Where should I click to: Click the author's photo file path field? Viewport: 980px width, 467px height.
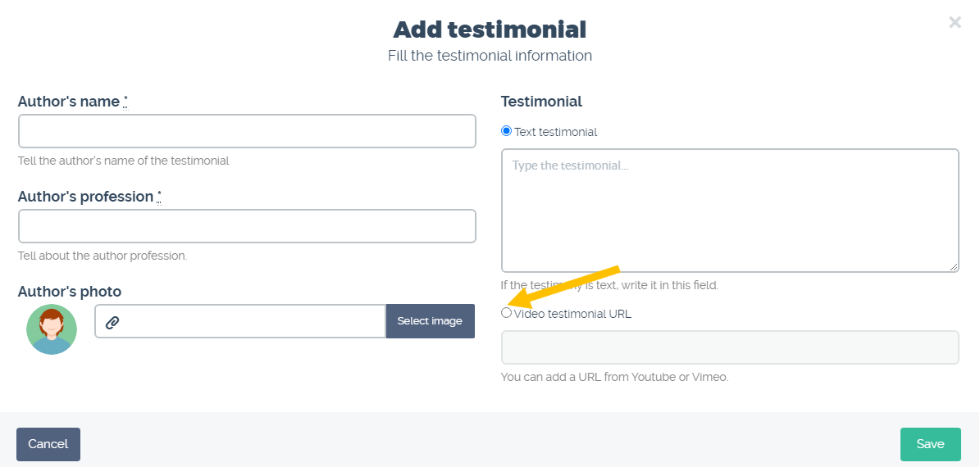tap(240, 321)
